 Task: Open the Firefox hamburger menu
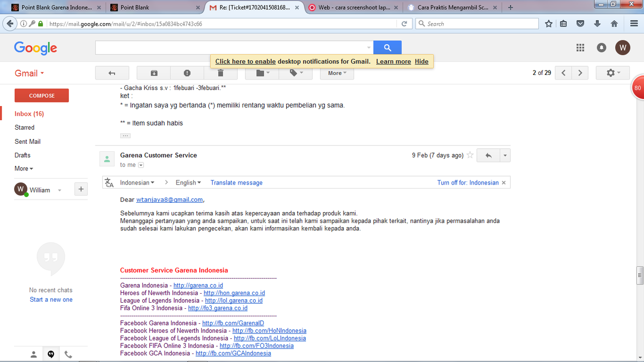point(634,24)
